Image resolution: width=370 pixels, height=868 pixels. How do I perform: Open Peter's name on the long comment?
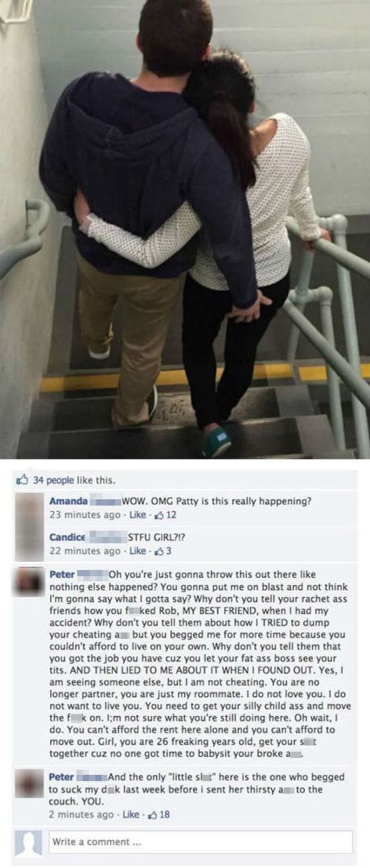point(62,573)
